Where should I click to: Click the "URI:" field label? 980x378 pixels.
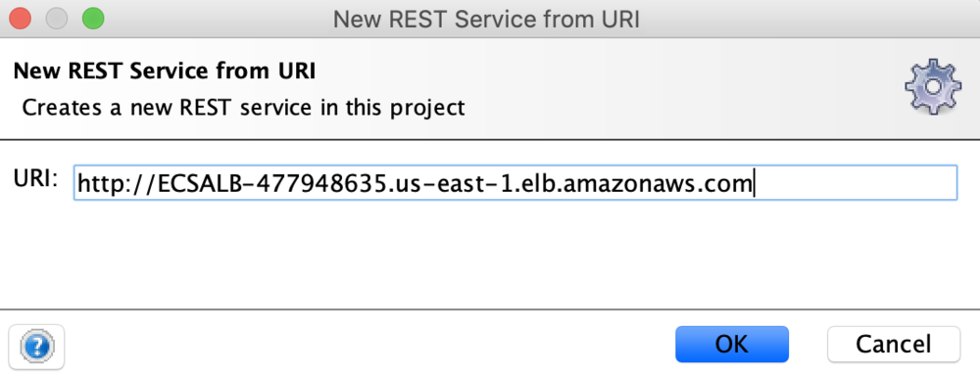point(35,179)
